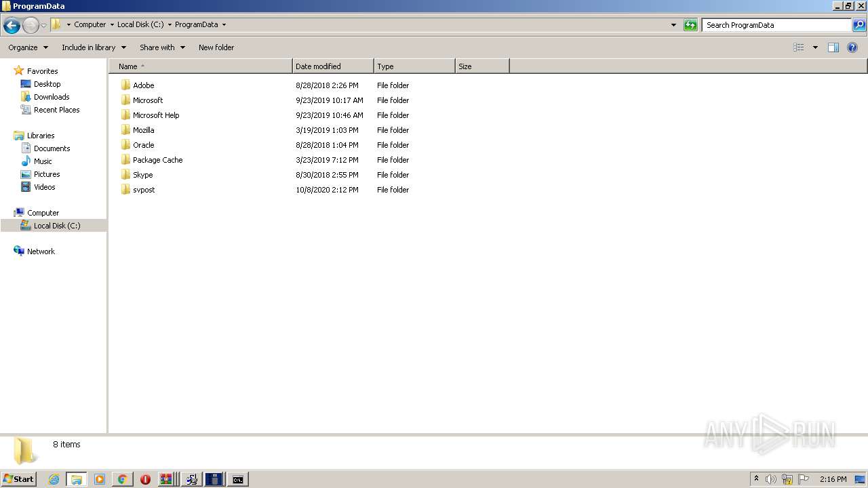The width and height of the screenshot is (868, 488).
Task: Open the Help question mark icon
Action: (852, 47)
